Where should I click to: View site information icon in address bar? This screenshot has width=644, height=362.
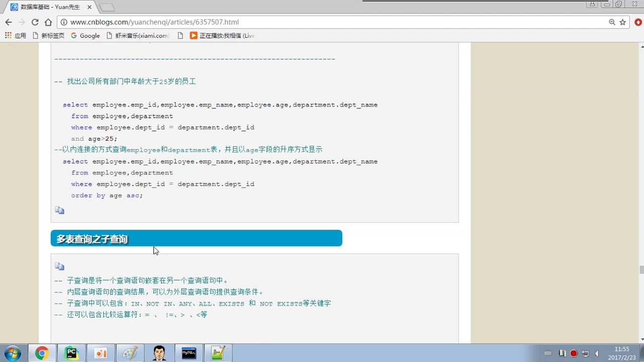click(64, 22)
